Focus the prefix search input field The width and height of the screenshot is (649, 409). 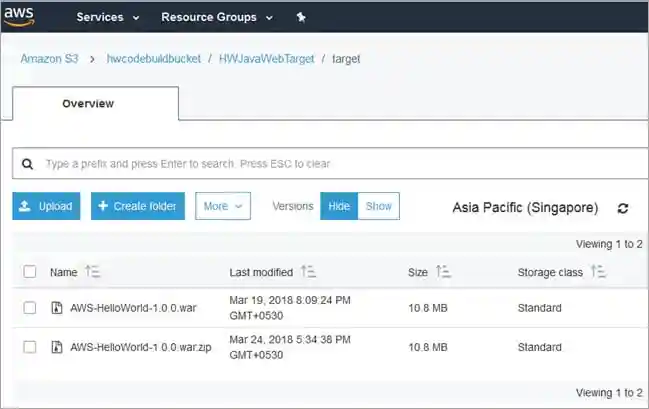[x=330, y=163]
